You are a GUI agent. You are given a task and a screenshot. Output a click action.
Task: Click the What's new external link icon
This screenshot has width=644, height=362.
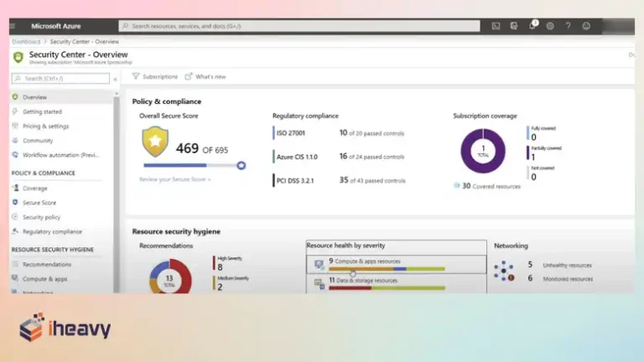tap(189, 77)
